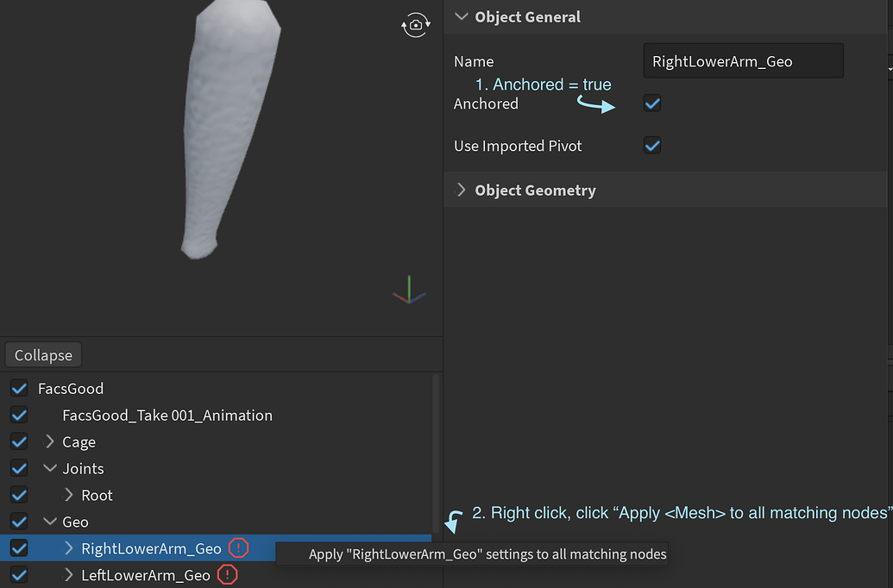Open RightLowerArm_Geo warning icon
Image resolution: width=893 pixels, height=588 pixels.
pos(239,548)
